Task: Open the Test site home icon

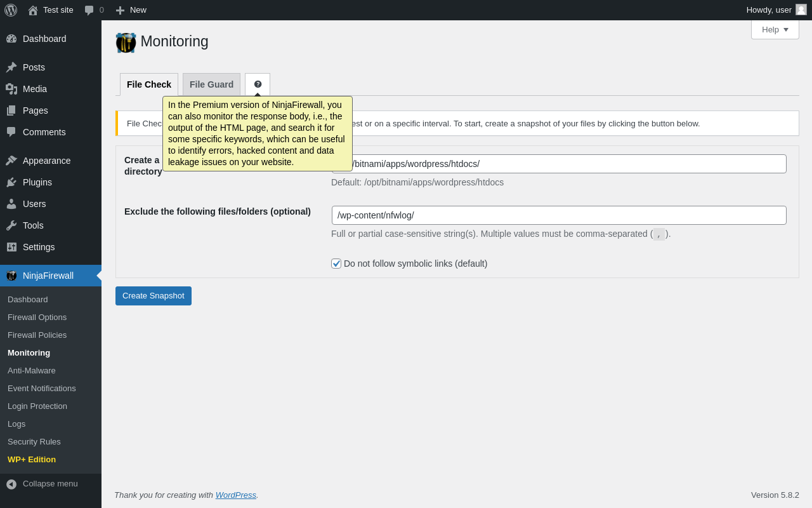Action: 33,10
